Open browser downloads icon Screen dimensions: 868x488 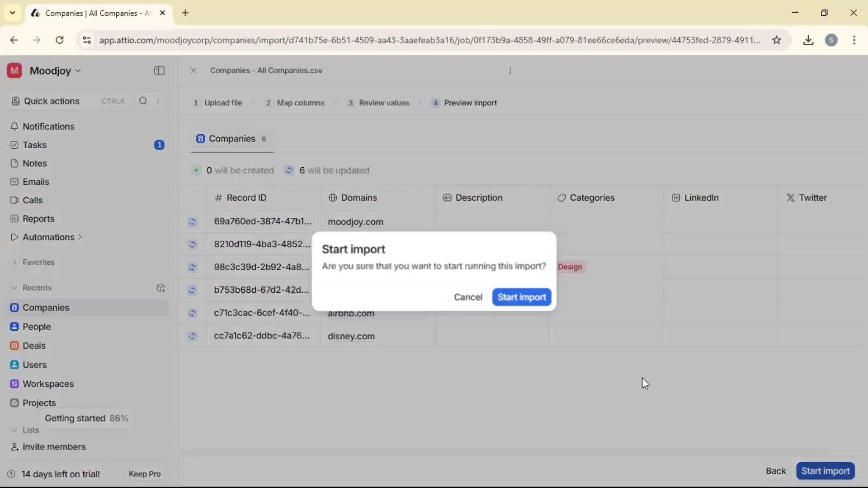[x=809, y=40]
